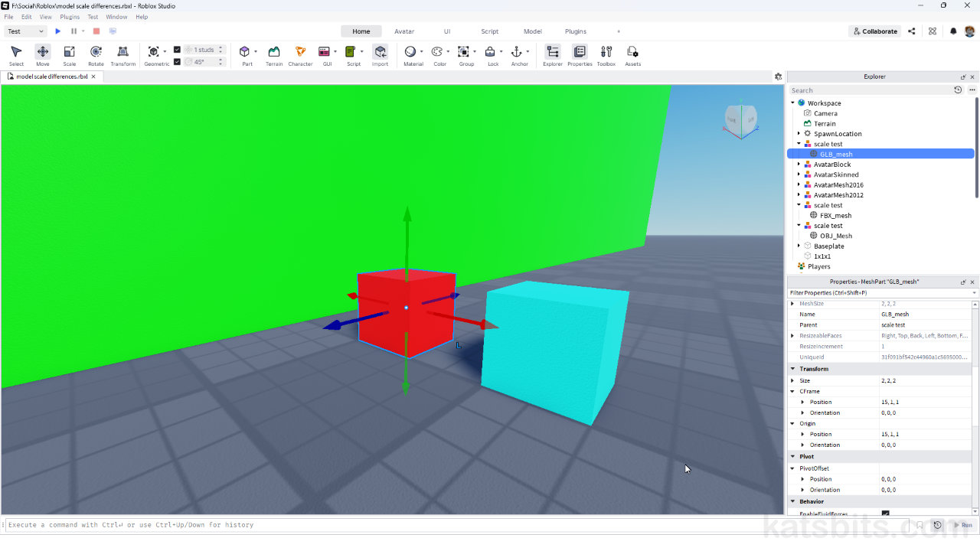This screenshot has height=551, width=980.
Task: Activate the Move tool
Action: (x=43, y=55)
